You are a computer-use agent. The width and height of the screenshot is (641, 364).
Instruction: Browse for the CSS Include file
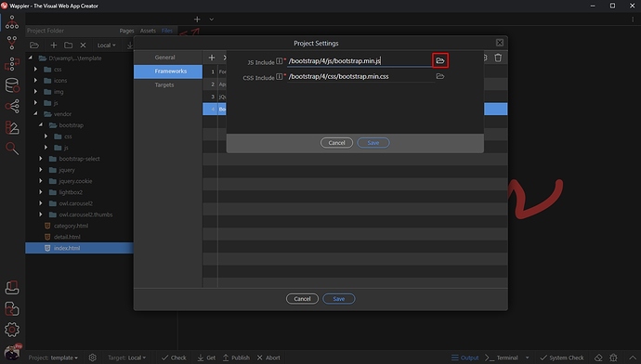tap(439, 76)
